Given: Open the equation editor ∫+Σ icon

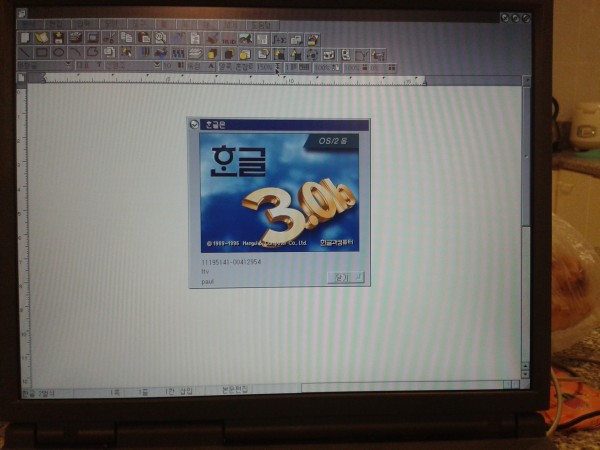Looking at the screenshot, I should pos(279,39).
